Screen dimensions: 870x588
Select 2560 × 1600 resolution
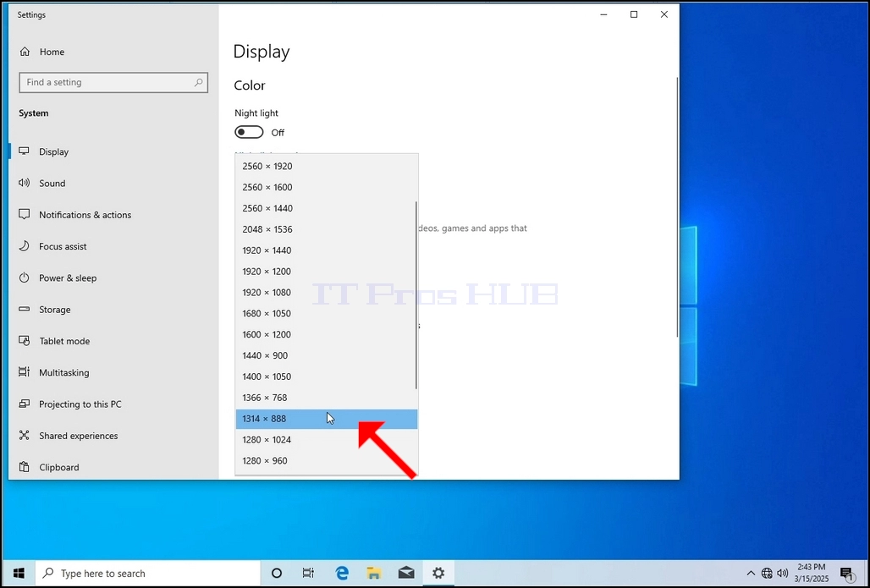[326, 187]
